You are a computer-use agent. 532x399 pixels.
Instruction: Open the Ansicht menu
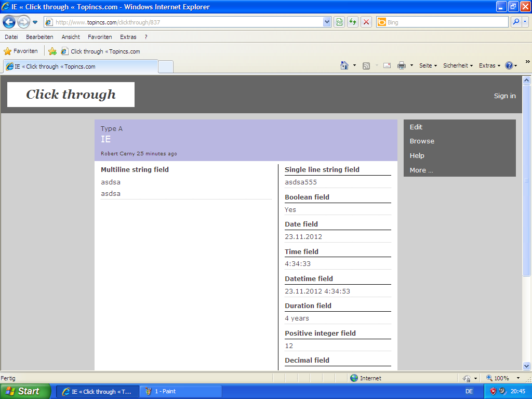click(71, 37)
